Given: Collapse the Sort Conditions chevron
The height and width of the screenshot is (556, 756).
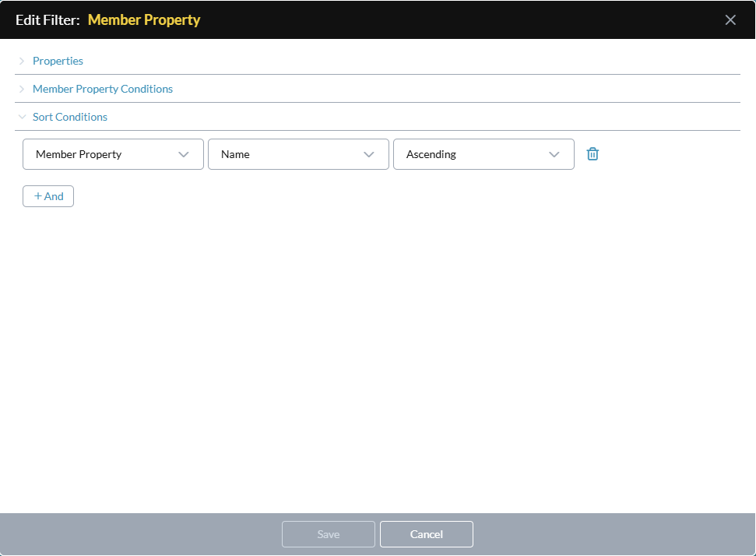Looking at the screenshot, I should [22, 117].
